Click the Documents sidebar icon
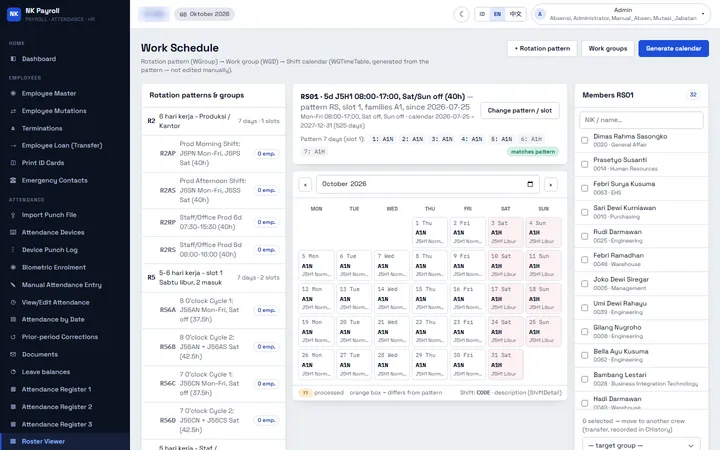The width and height of the screenshot is (720, 450). [13, 354]
